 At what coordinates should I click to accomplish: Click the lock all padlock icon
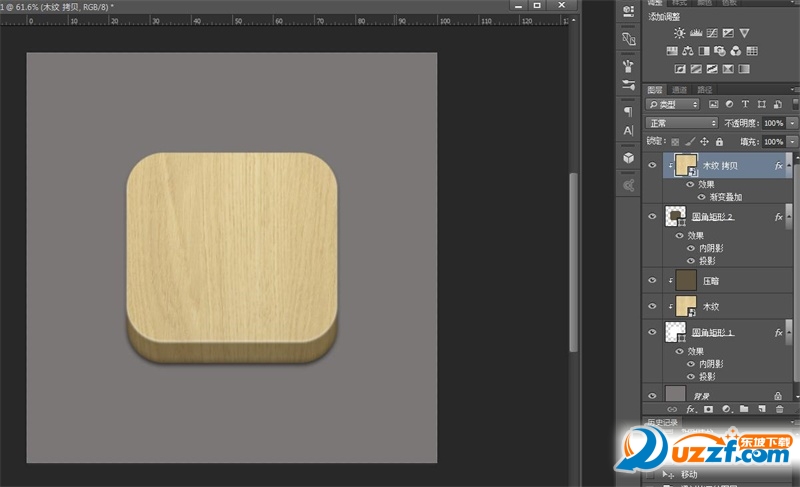720,142
